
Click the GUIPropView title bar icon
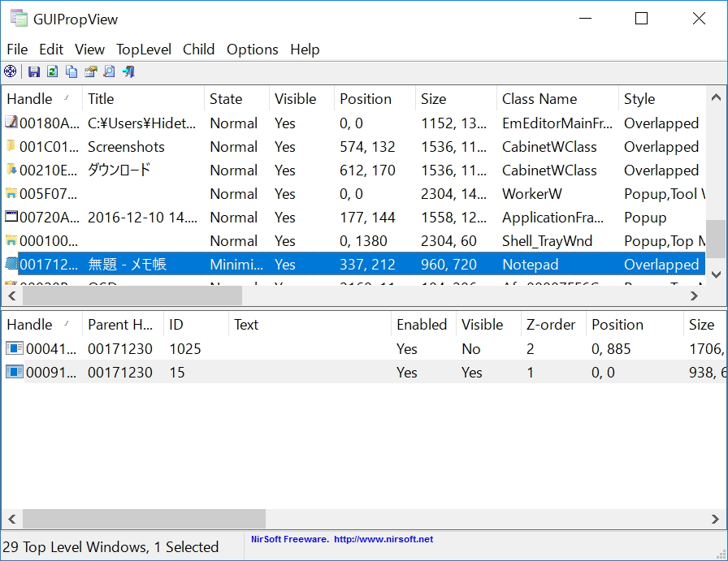(x=18, y=18)
